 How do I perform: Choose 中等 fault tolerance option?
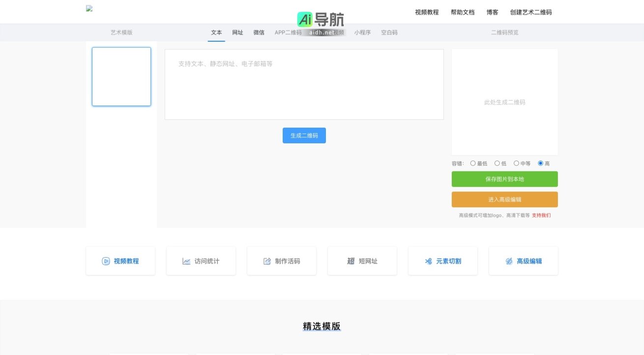tap(516, 163)
